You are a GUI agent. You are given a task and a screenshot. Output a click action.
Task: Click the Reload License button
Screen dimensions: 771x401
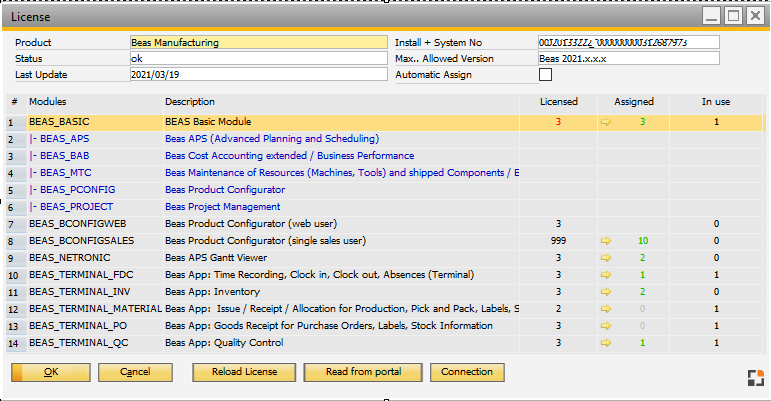point(243,372)
